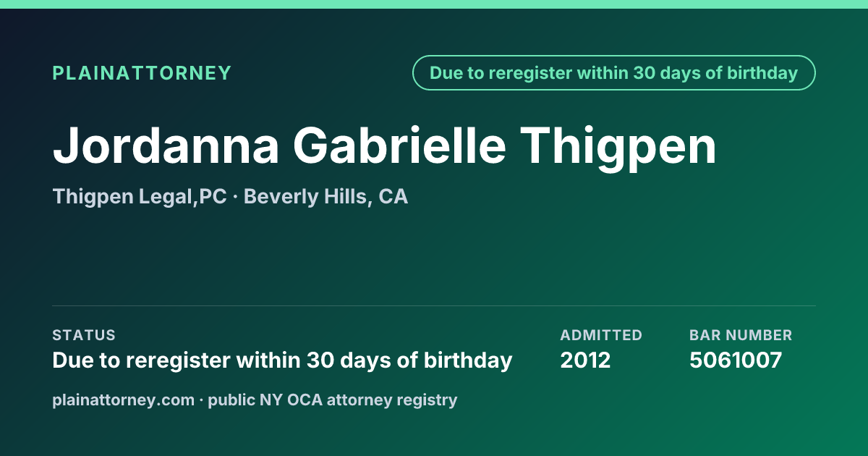Select the admission year 2012

[x=585, y=360]
